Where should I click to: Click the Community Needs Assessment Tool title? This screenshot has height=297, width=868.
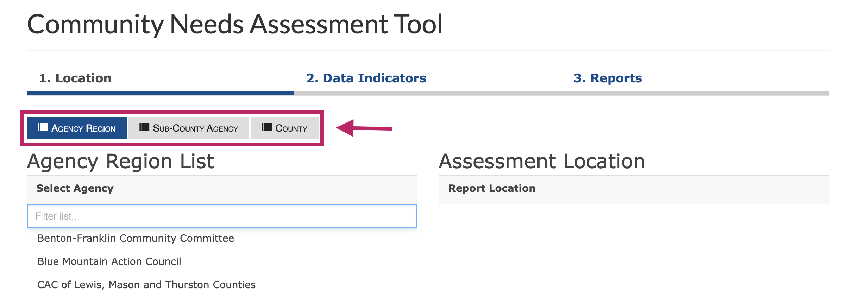click(x=235, y=24)
